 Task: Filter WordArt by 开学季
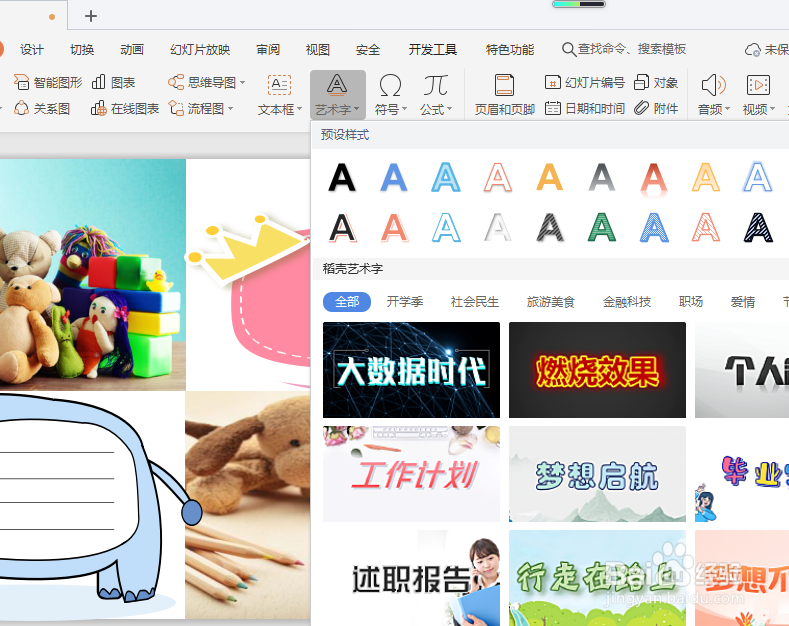click(x=405, y=302)
